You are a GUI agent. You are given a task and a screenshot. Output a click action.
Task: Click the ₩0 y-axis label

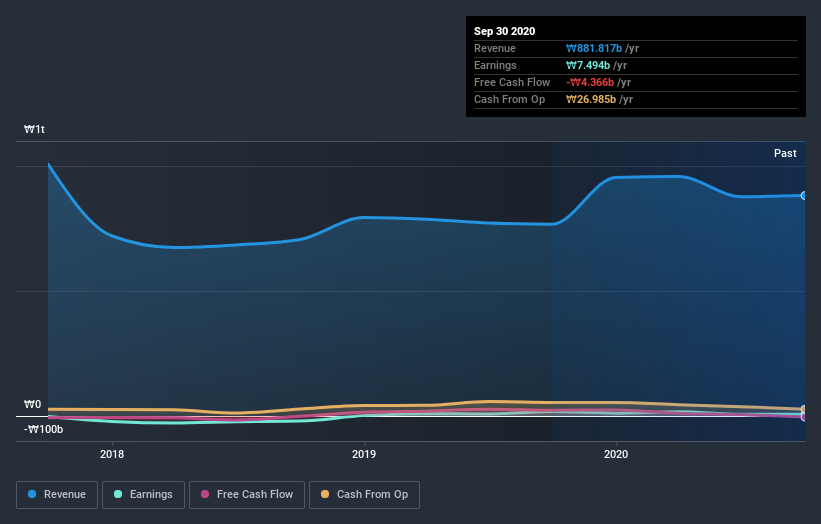32,404
